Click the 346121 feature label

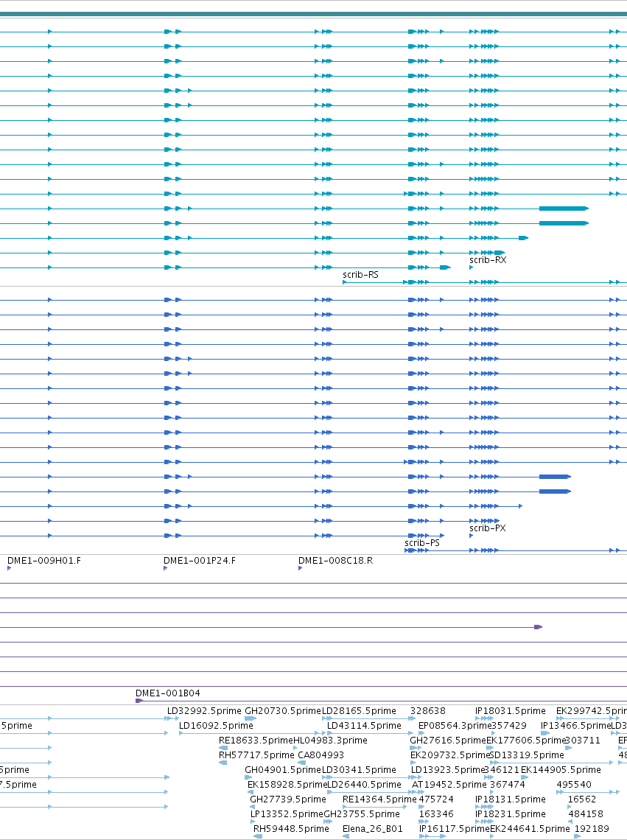502,770
